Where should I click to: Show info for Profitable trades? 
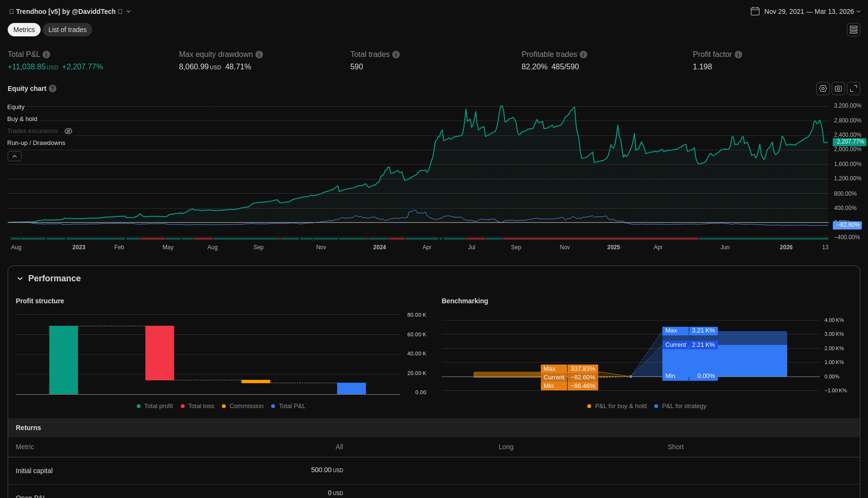point(583,55)
